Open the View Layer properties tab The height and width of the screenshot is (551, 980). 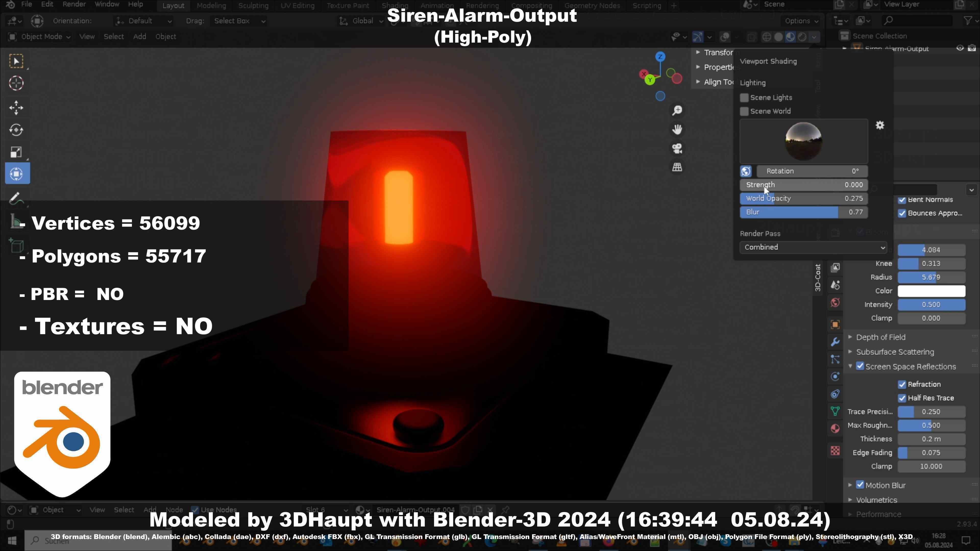pos(835,268)
